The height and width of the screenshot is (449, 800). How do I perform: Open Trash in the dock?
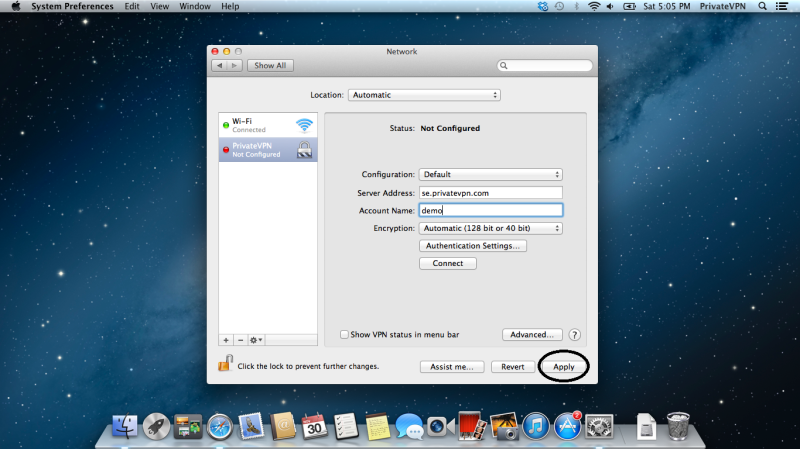(678, 427)
